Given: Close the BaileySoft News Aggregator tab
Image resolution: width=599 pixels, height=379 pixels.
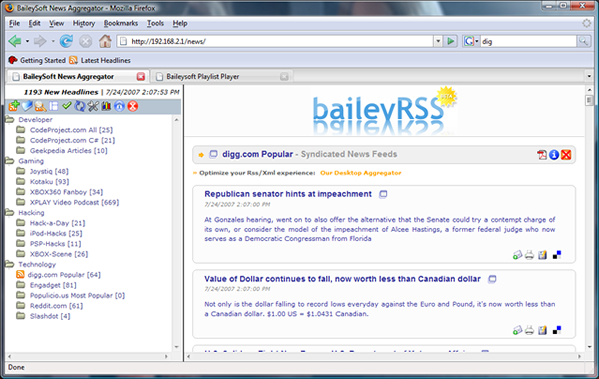Looking at the screenshot, I should coord(141,76).
